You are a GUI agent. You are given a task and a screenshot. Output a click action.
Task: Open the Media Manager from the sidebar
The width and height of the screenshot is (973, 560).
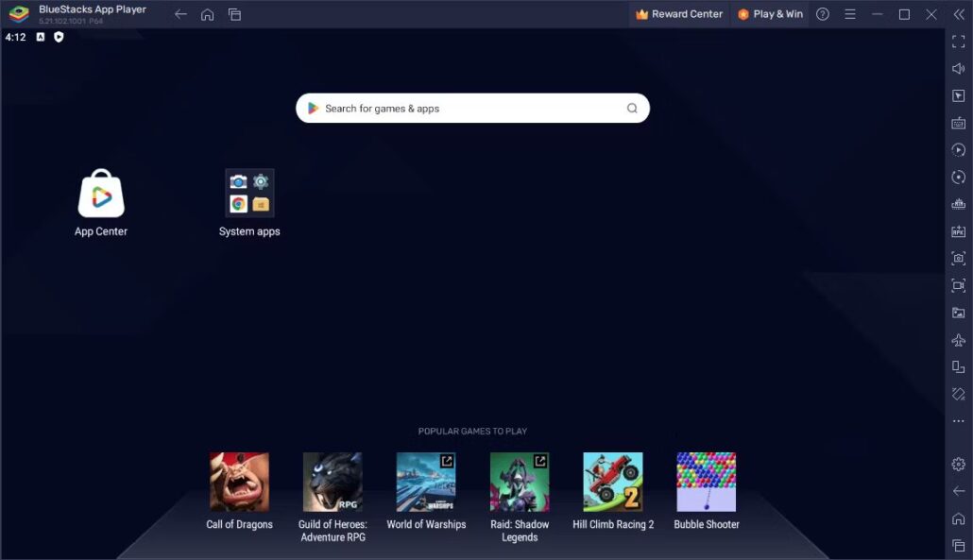click(958, 313)
